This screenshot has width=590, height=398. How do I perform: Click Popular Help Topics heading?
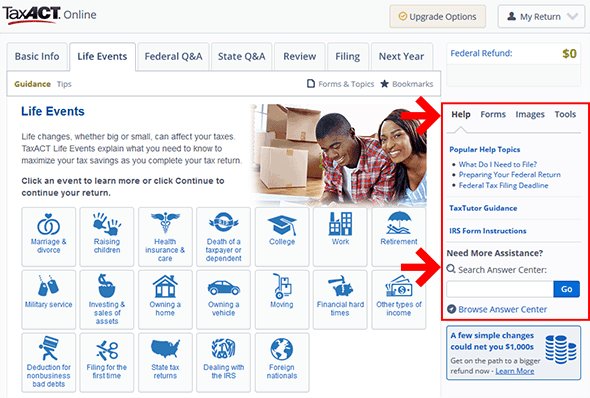tap(485, 149)
